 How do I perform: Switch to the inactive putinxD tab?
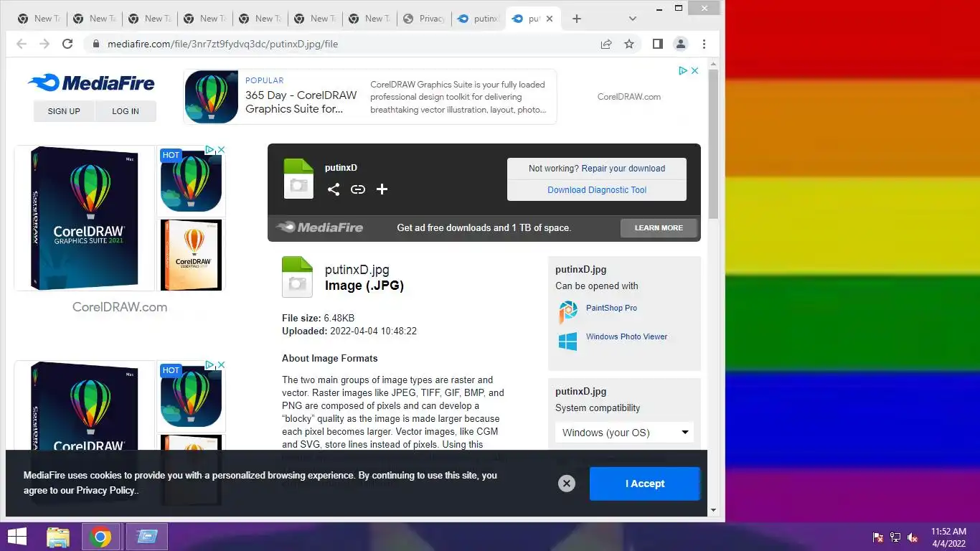479,19
